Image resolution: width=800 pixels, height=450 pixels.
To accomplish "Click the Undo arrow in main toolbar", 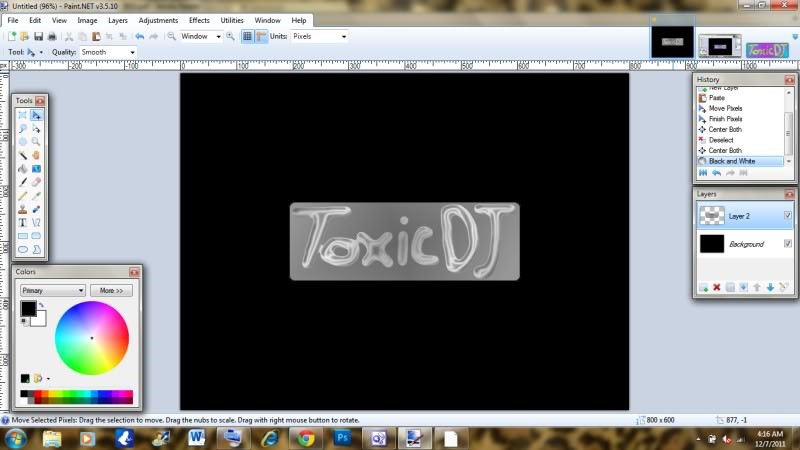I will pyautogui.click(x=139, y=36).
